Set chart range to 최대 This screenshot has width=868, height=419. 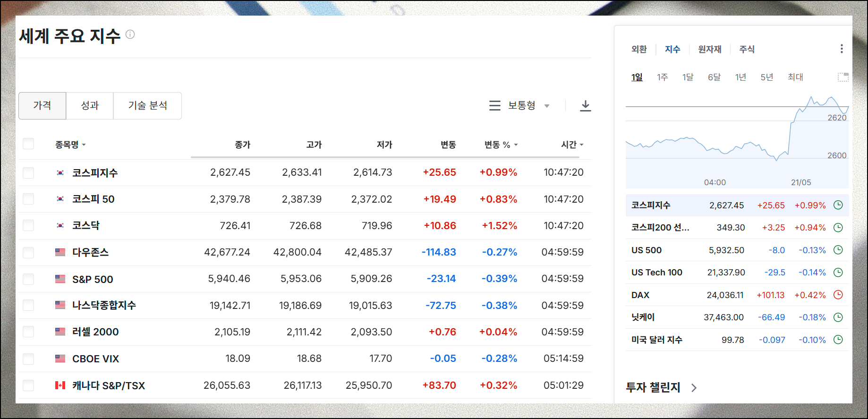pos(795,77)
